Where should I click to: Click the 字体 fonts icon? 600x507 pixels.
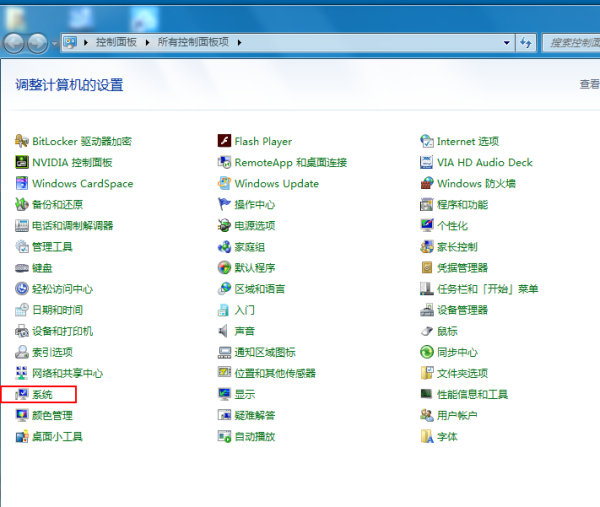427,436
